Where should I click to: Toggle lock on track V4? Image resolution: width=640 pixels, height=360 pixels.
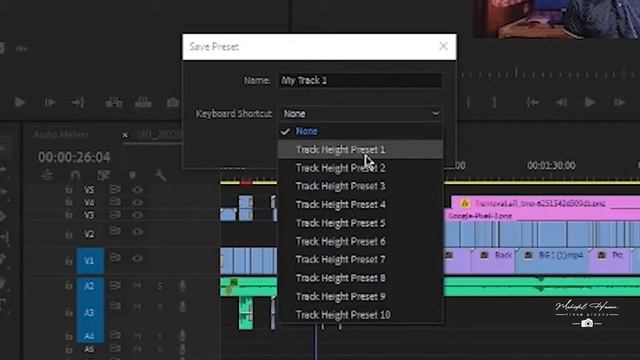pos(69,202)
